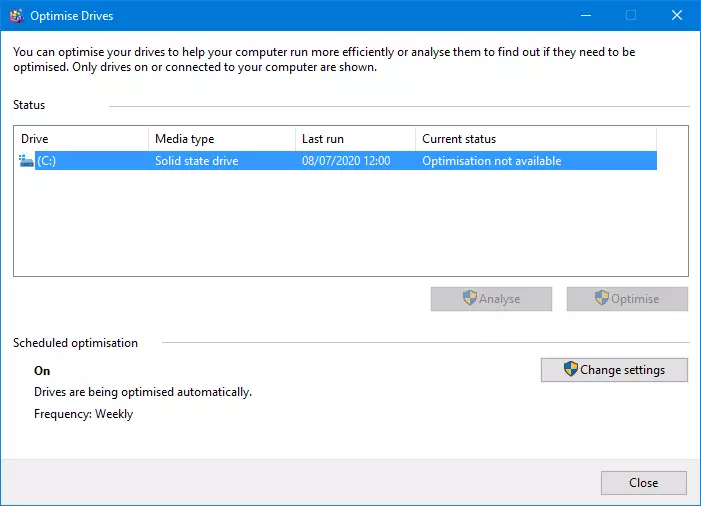Screen dimensions: 701x506
Task: Close the window using the title bar X
Action: tap(677, 16)
